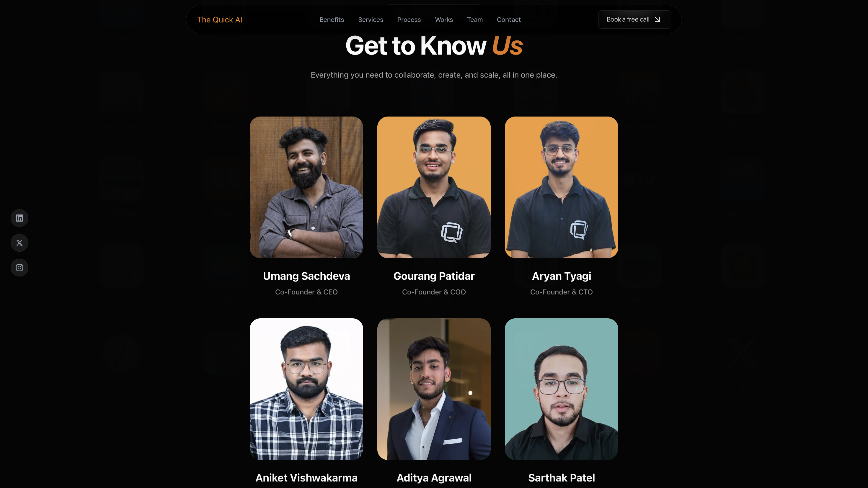Open Aryan Tyagi's portrait
868x488 pixels.
561,187
